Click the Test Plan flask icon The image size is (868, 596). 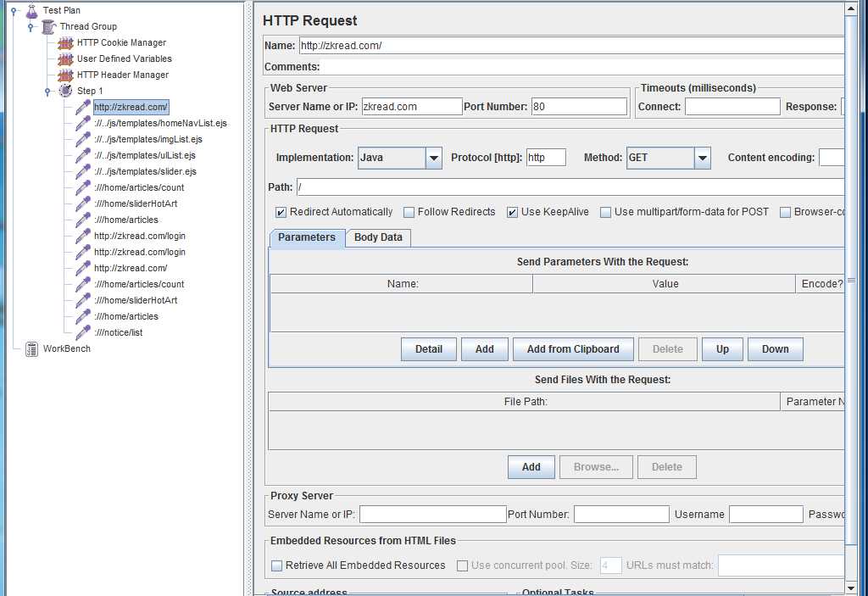point(31,11)
